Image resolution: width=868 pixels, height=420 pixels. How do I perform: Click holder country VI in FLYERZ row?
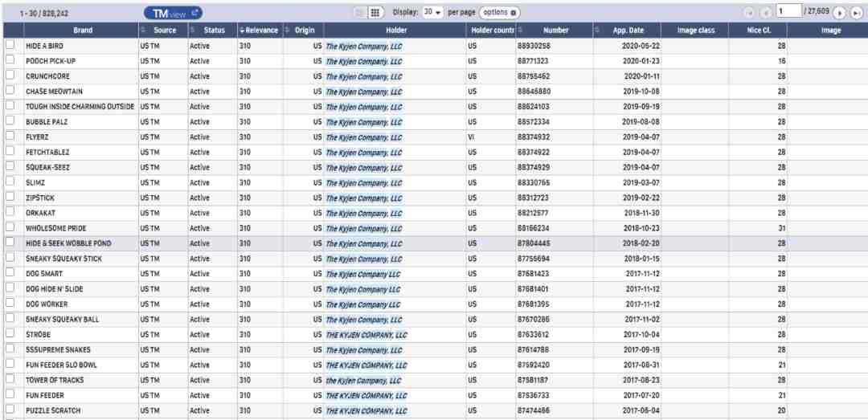point(471,137)
